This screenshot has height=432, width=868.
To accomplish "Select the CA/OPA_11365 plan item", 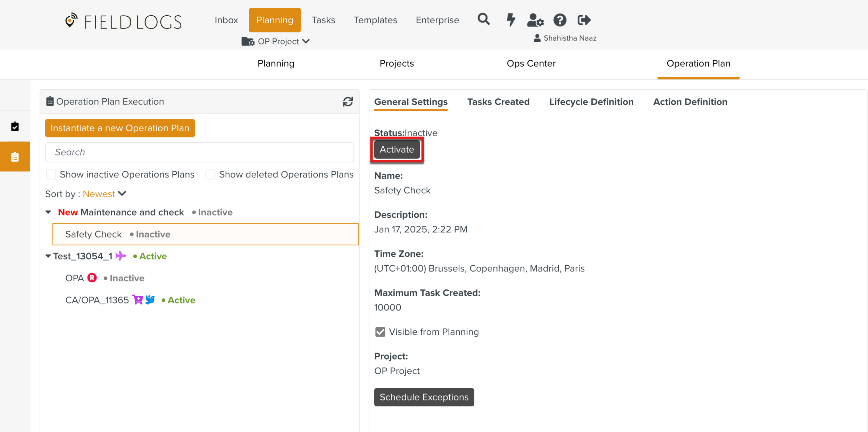I will click(x=97, y=300).
